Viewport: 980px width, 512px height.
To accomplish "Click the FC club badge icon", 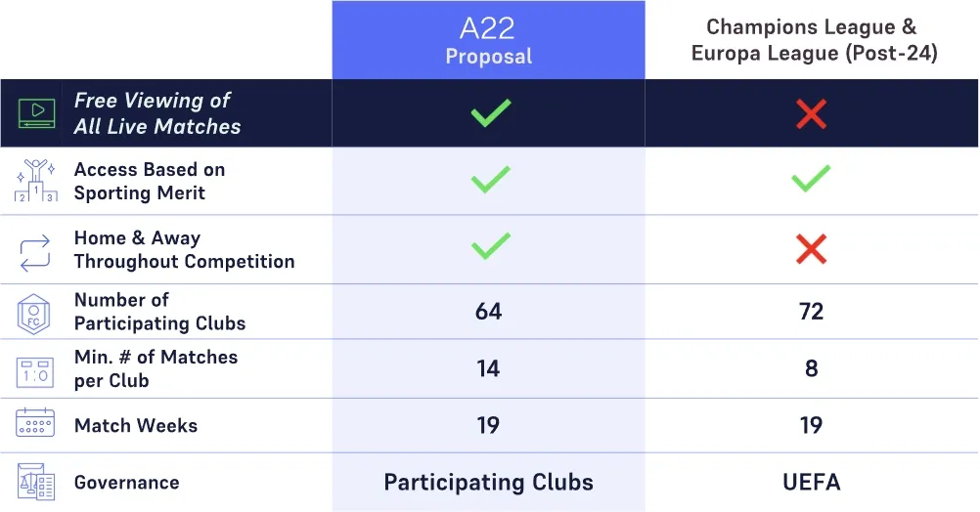I will click(36, 313).
